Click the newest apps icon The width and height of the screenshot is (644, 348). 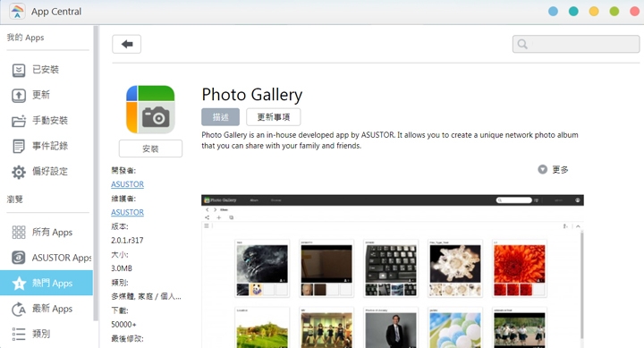(19, 309)
